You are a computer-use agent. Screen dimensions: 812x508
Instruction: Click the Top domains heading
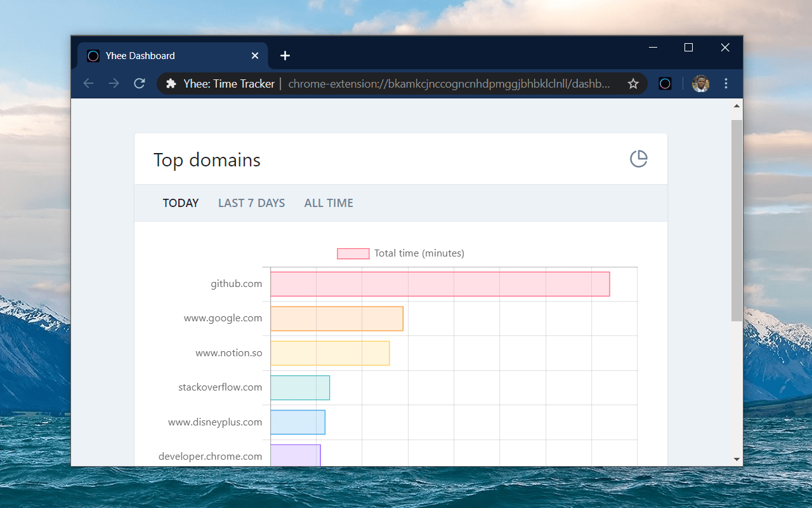tap(207, 160)
